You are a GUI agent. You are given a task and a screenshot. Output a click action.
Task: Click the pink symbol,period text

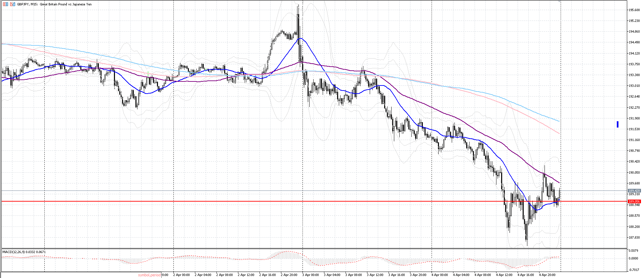149,275
